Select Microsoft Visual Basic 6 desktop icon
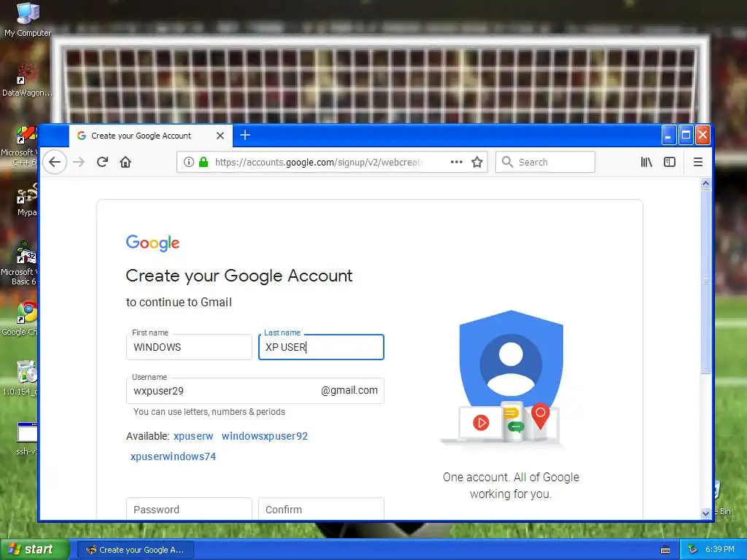The height and width of the screenshot is (560, 747). [19, 263]
